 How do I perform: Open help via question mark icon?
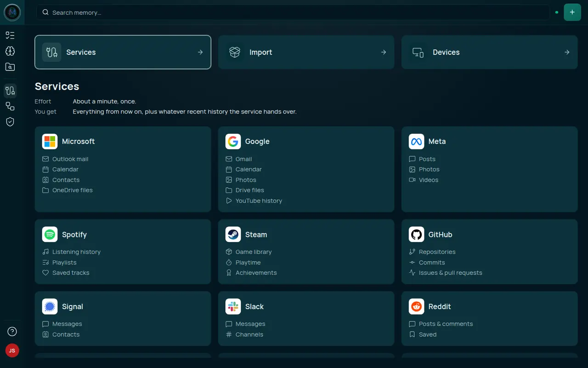(12, 331)
